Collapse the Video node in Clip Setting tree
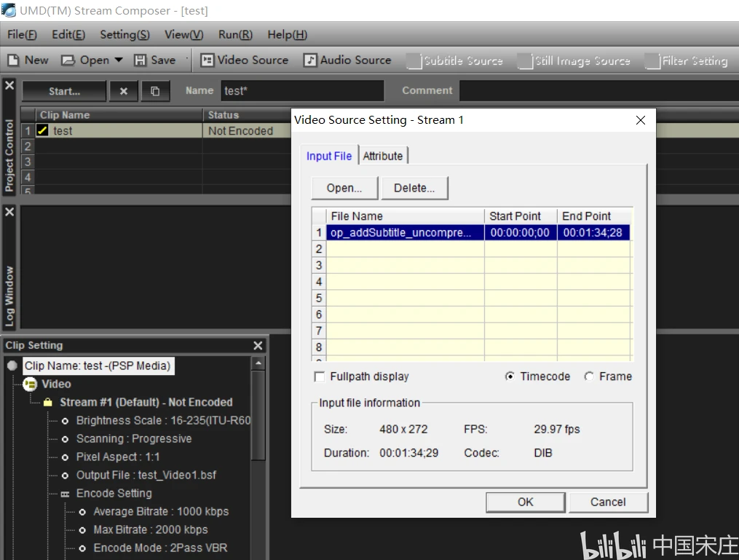739x560 pixels. click(30, 384)
